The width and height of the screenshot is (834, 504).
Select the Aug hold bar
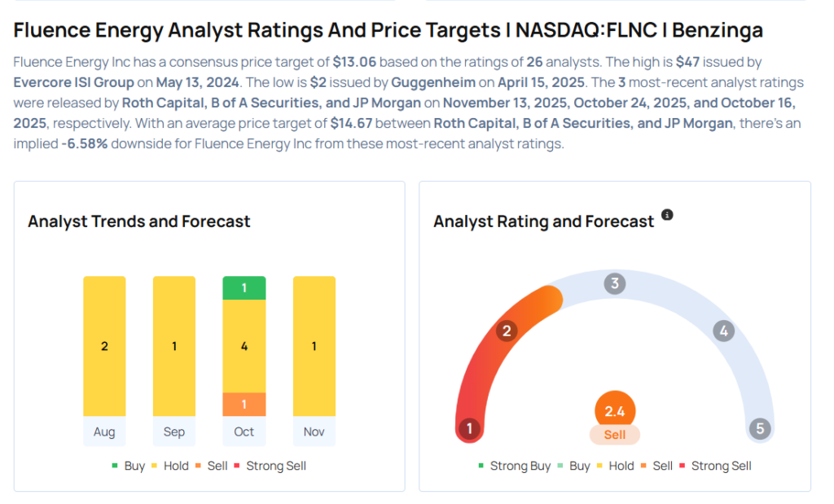(104, 346)
